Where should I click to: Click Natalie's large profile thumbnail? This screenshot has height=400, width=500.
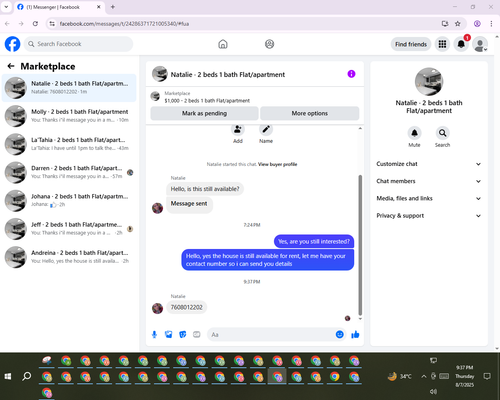coord(429,82)
